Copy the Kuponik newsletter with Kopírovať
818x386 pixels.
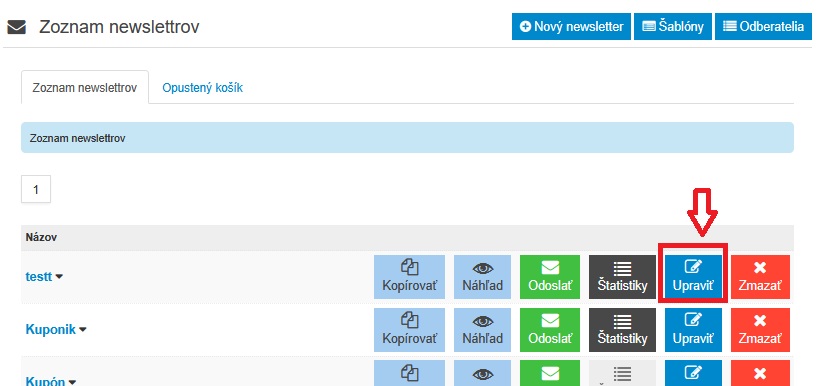(x=410, y=330)
